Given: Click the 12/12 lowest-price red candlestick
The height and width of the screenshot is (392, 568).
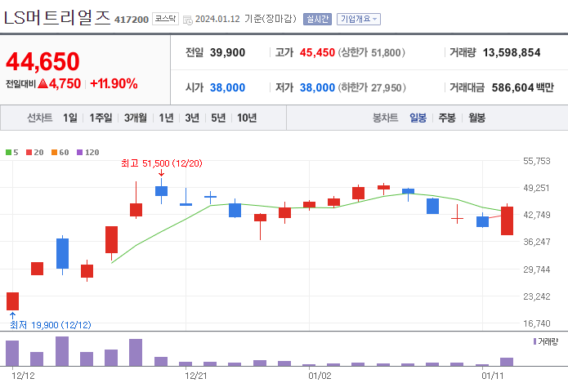Looking at the screenshot, I should [13, 301].
